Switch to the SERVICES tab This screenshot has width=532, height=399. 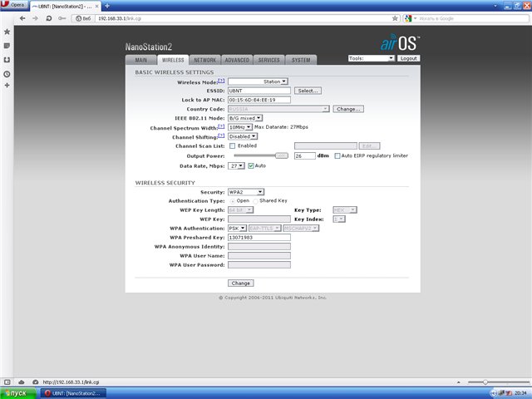(268, 60)
